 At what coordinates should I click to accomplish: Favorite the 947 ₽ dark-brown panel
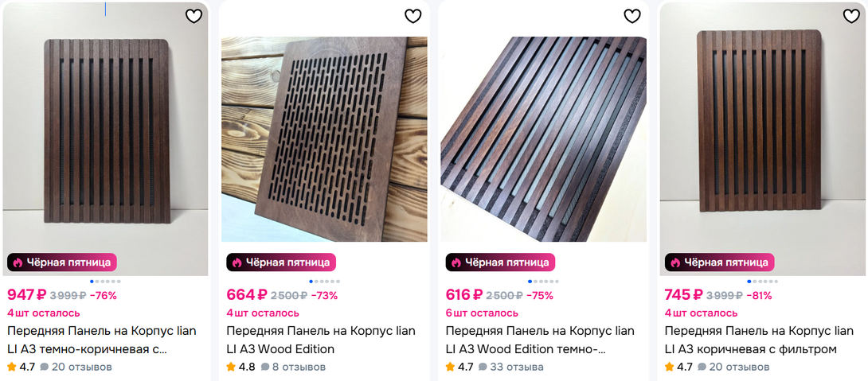coord(194,16)
